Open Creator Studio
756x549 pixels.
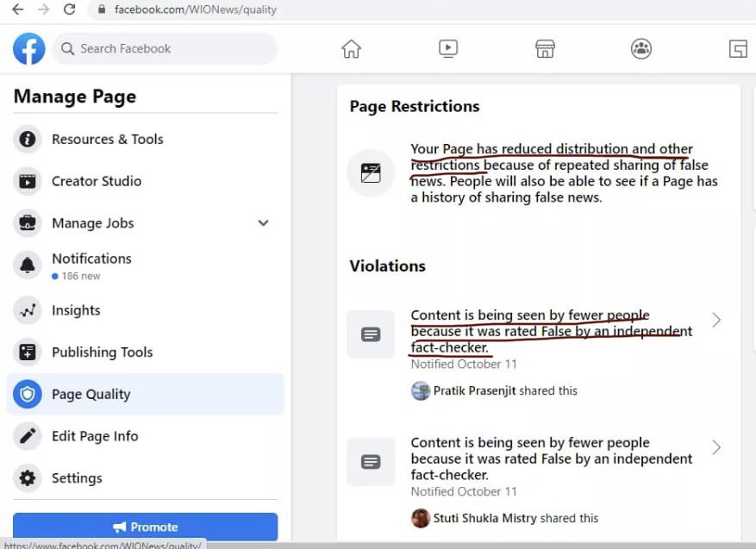click(145, 181)
